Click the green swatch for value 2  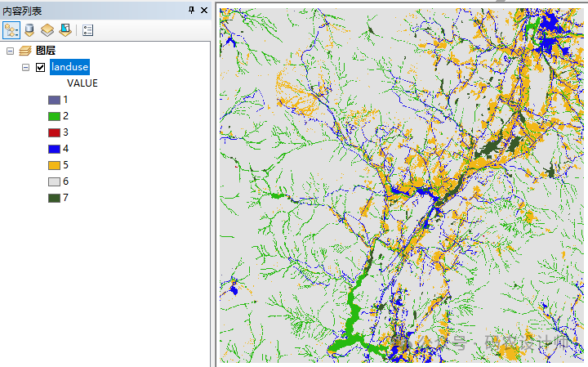coord(54,116)
